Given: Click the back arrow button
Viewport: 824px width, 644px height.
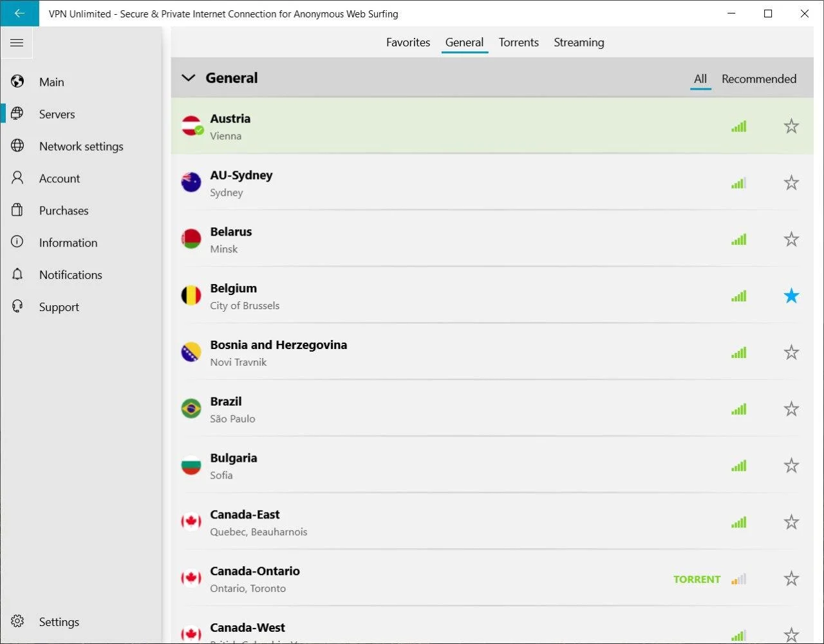Looking at the screenshot, I should [19, 14].
